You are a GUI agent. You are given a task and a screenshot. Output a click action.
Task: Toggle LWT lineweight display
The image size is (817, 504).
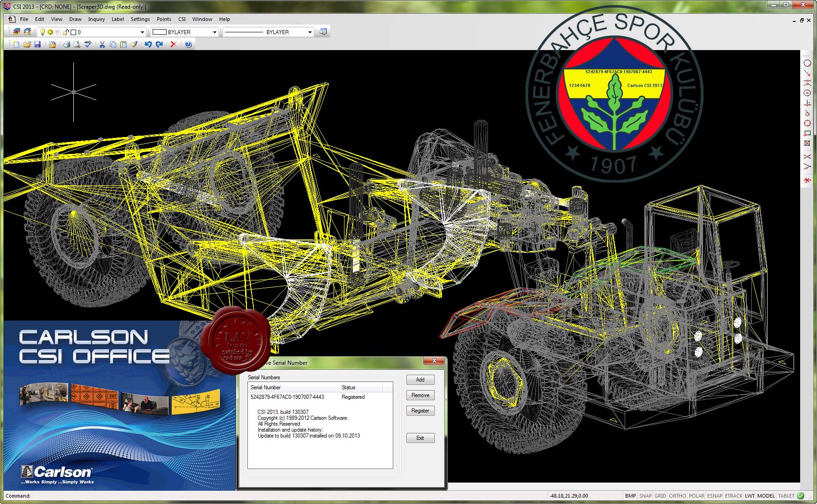pos(750,496)
